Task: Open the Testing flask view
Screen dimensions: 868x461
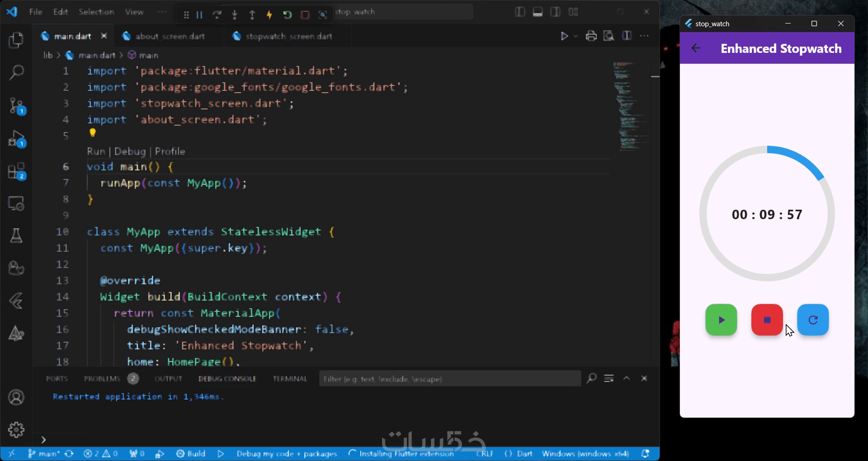Action: [16, 235]
